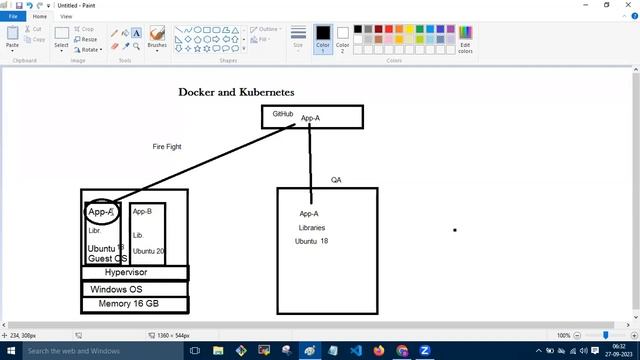640x360 pixels.
Task: Open the Fill dropdown
Action: (x=260, y=40)
